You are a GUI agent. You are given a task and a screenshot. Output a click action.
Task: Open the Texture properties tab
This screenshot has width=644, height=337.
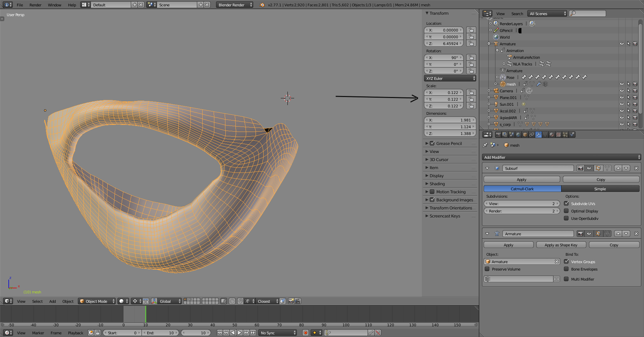pos(558,135)
